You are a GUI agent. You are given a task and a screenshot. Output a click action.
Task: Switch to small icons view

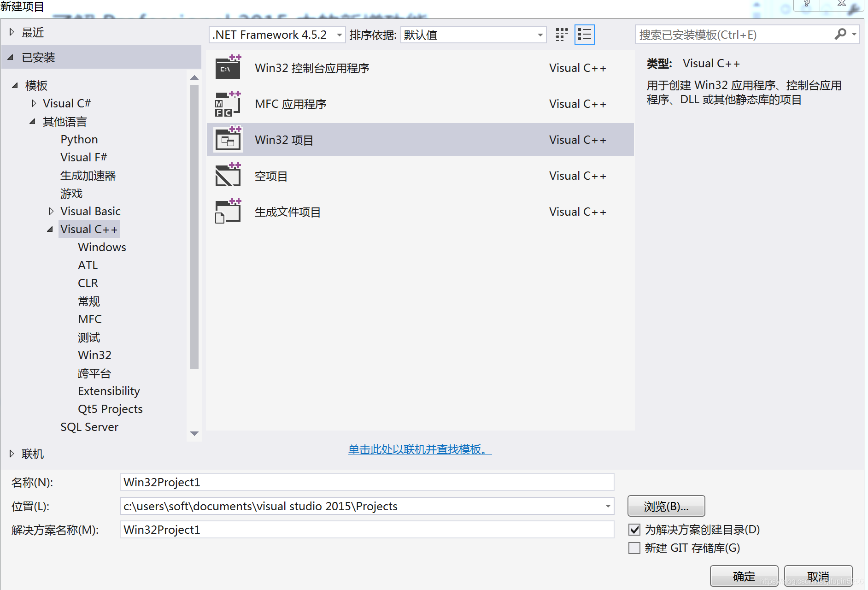[561, 34]
